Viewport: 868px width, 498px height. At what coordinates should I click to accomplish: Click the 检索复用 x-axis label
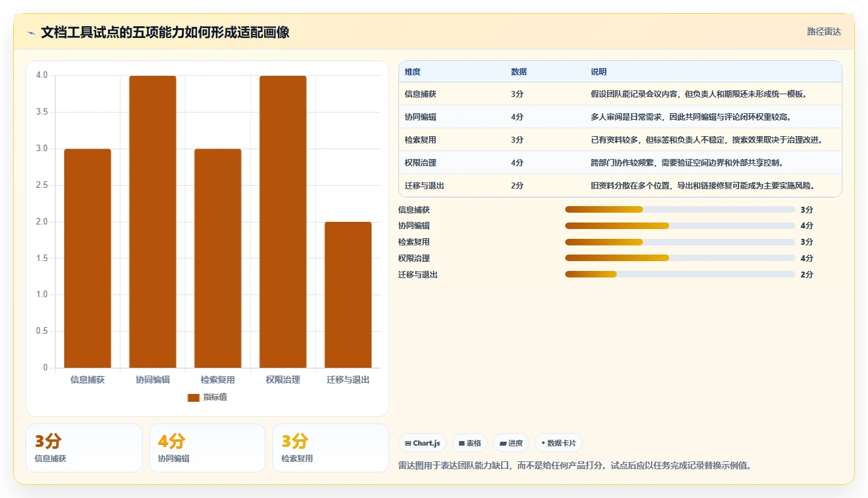[218, 380]
